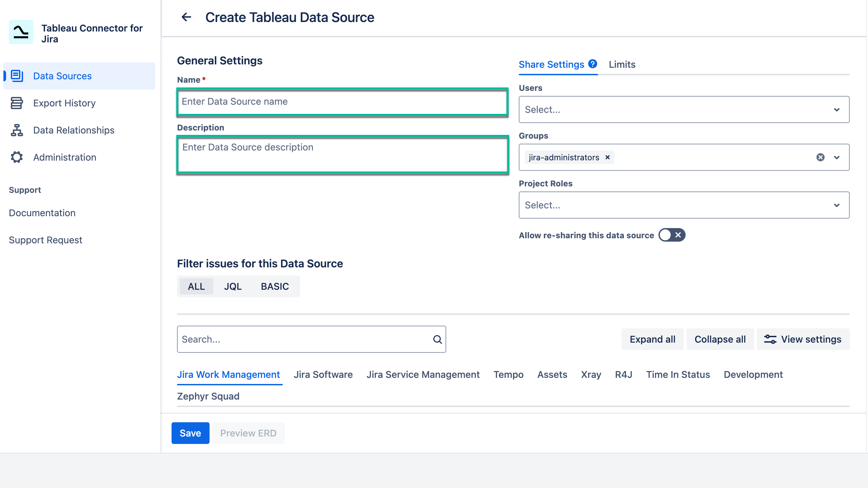868x488 pixels.
Task: Click the Export History sidebar icon
Action: tap(17, 103)
